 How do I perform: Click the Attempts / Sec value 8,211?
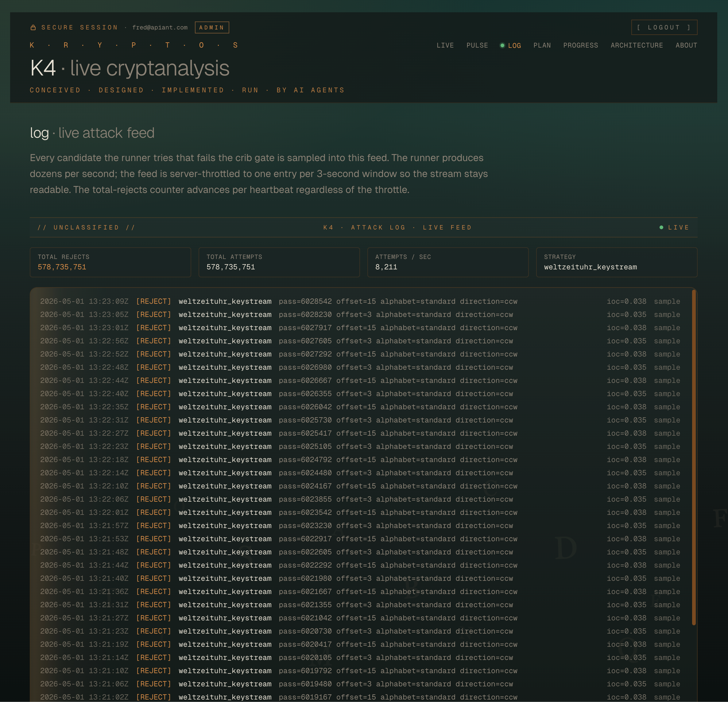coord(386,267)
